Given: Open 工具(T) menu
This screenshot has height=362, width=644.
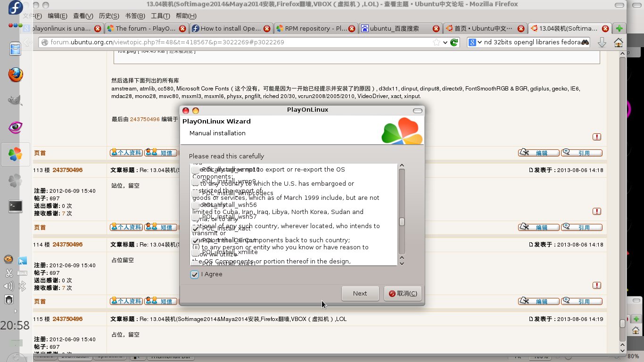Looking at the screenshot, I should [x=161, y=16].
